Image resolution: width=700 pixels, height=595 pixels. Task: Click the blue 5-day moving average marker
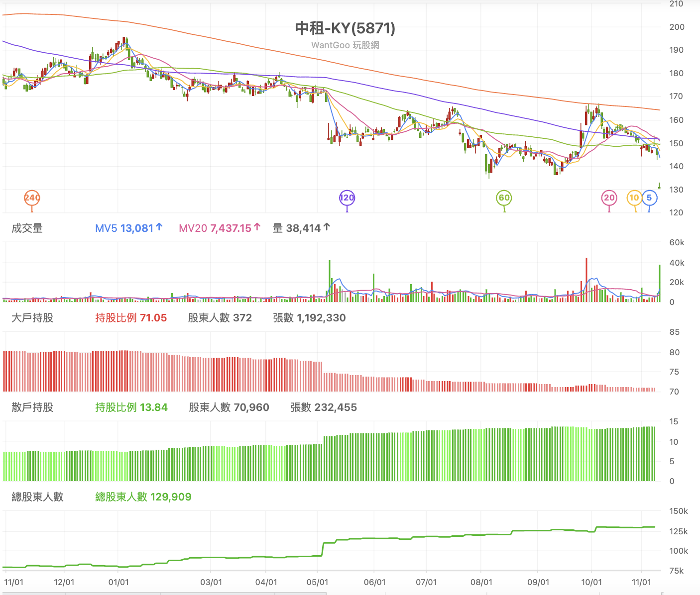pyautogui.click(x=649, y=198)
